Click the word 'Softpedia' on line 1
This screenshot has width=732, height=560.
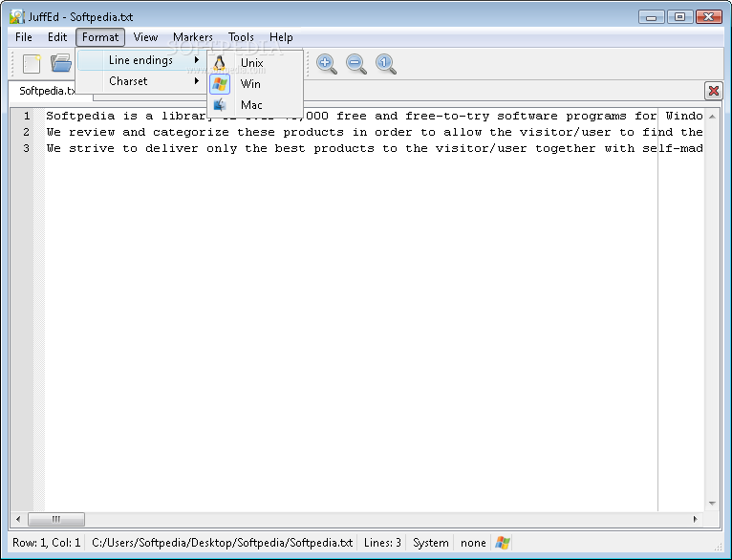(80, 116)
